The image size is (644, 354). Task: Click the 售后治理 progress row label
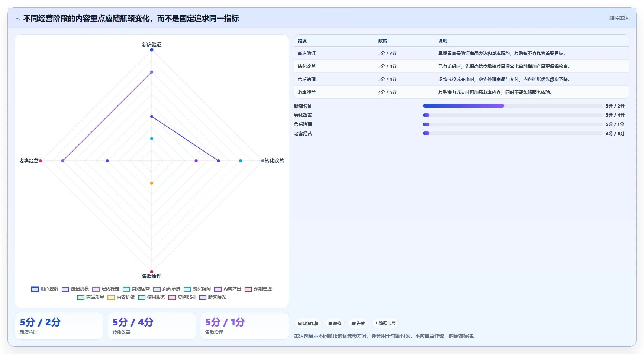pyautogui.click(x=303, y=124)
